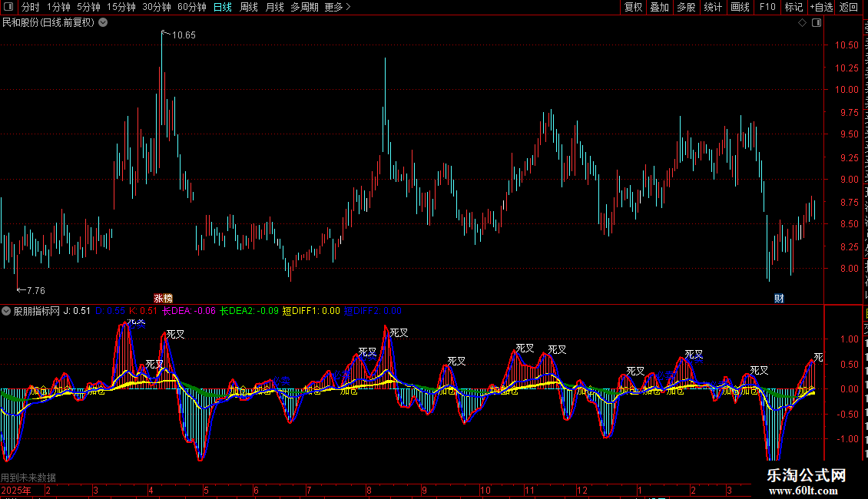
Task: Click 返回 to go back
Action: click(x=849, y=7)
